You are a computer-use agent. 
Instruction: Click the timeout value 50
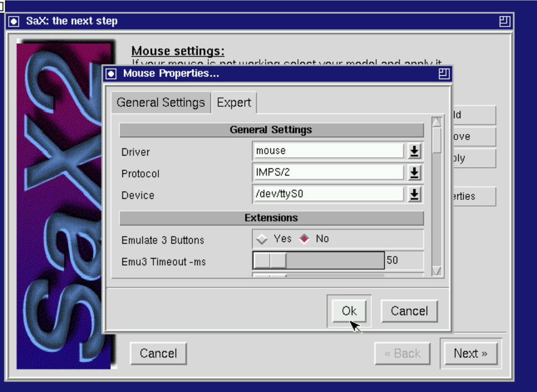click(392, 260)
